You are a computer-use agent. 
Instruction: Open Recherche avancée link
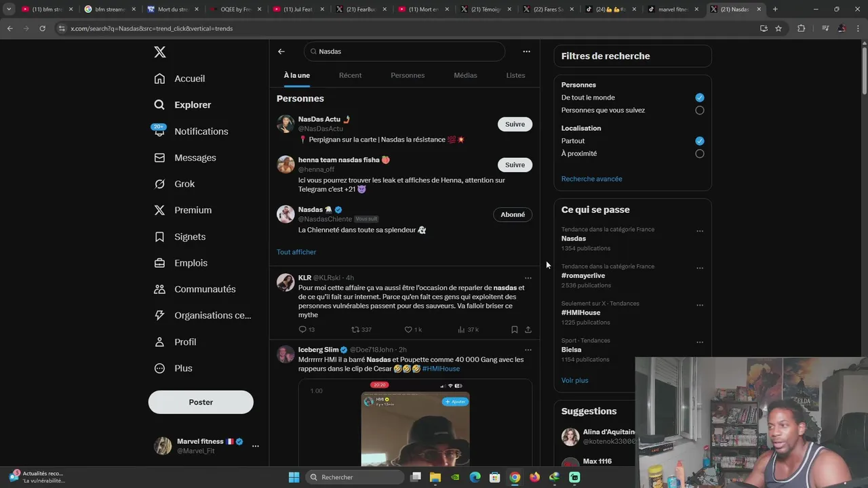pyautogui.click(x=591, y=179)
